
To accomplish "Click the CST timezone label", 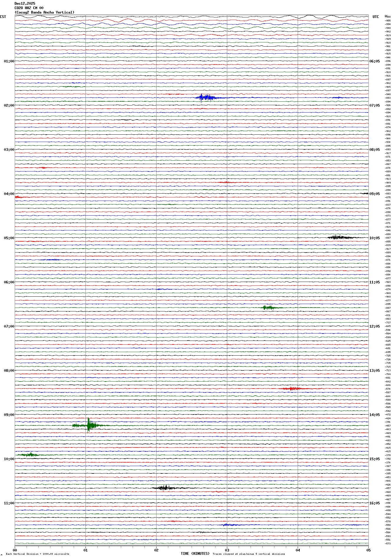I will click(3, 17).
